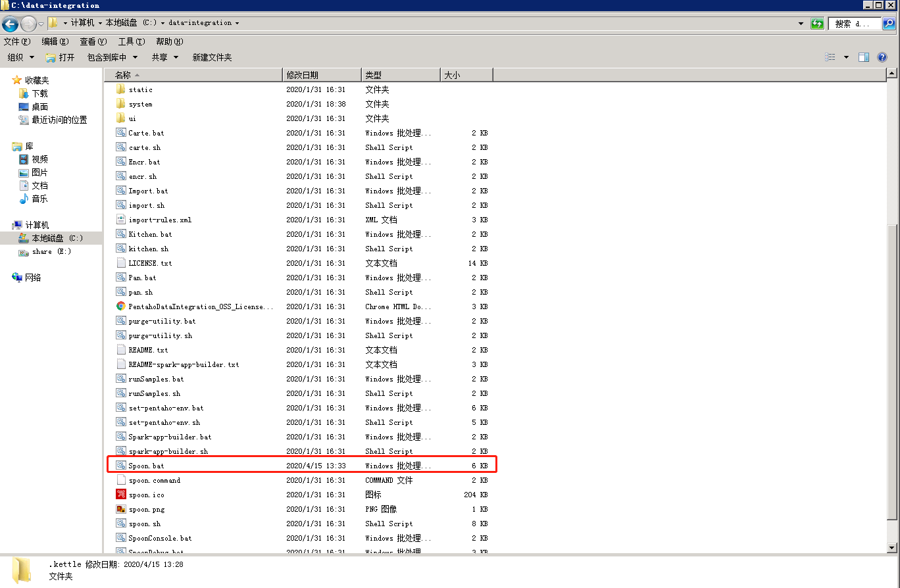Open the 文件 menu
Screen dimensions: 900x588
click(17, 41)
